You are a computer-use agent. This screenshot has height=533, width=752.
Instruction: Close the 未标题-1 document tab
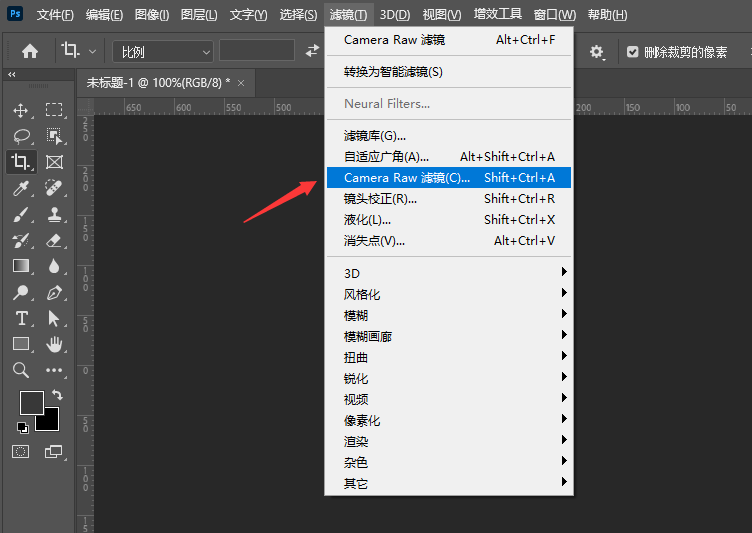coord(241,83)
